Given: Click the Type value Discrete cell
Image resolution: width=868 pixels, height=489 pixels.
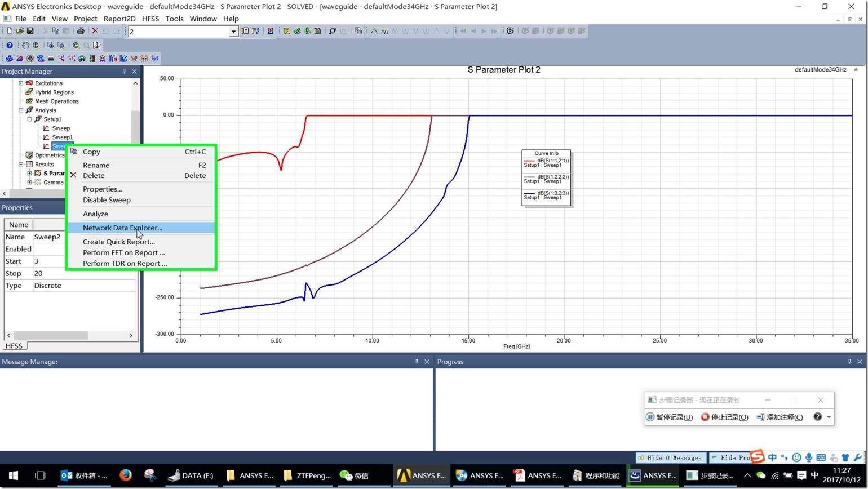Looking at the screenshot, I should (x=85, y=286).
